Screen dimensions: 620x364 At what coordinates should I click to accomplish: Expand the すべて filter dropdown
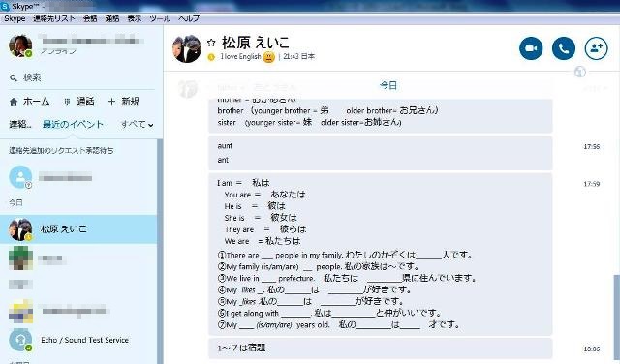(x=137, y=125)
